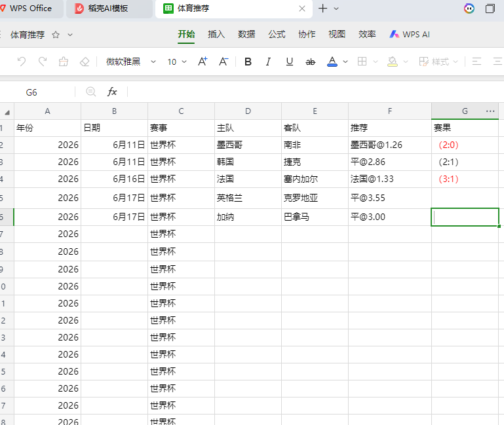
Task: Click the red (2:0) result cell
Action: pos(465,145)
